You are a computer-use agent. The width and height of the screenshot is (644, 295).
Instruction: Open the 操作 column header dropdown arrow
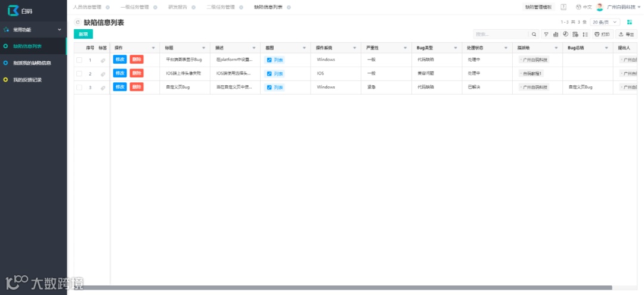154,48
